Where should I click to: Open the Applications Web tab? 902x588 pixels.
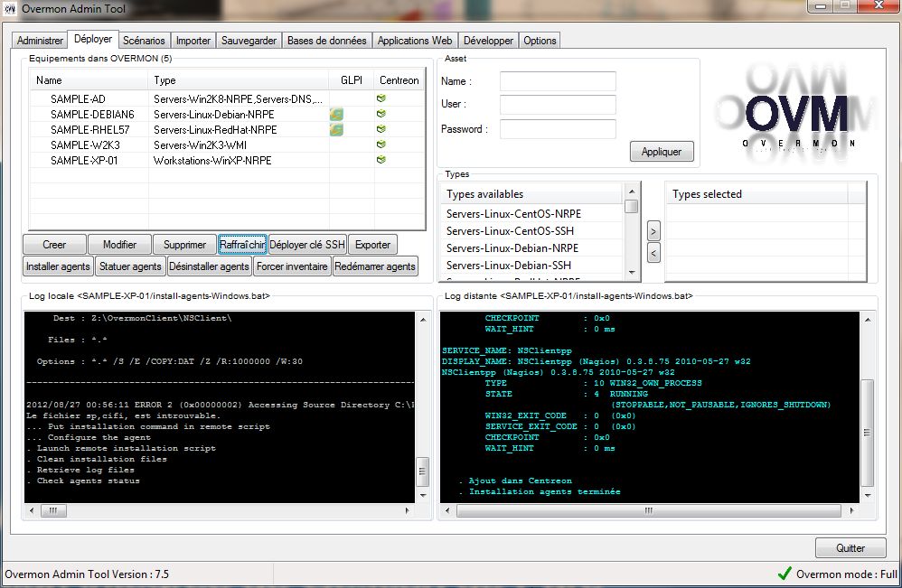(x=415, y=41)
